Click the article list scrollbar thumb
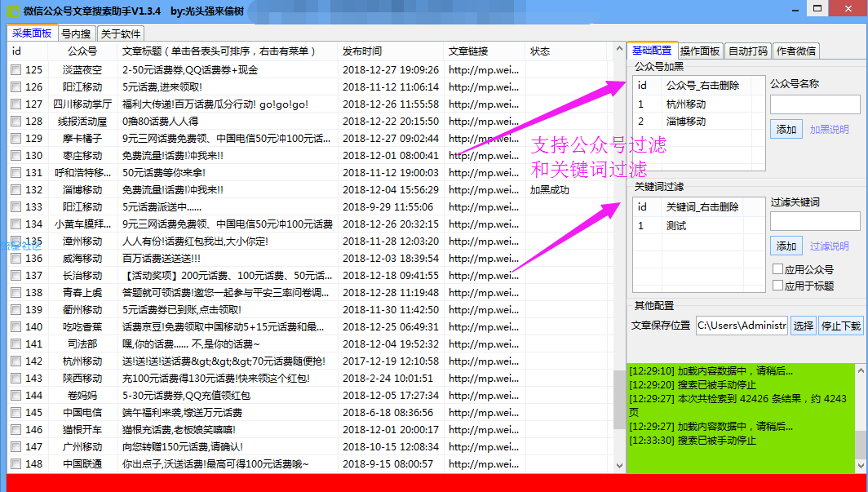The width and height of the screenshot is (868, 492). click(x=619, y=399)
